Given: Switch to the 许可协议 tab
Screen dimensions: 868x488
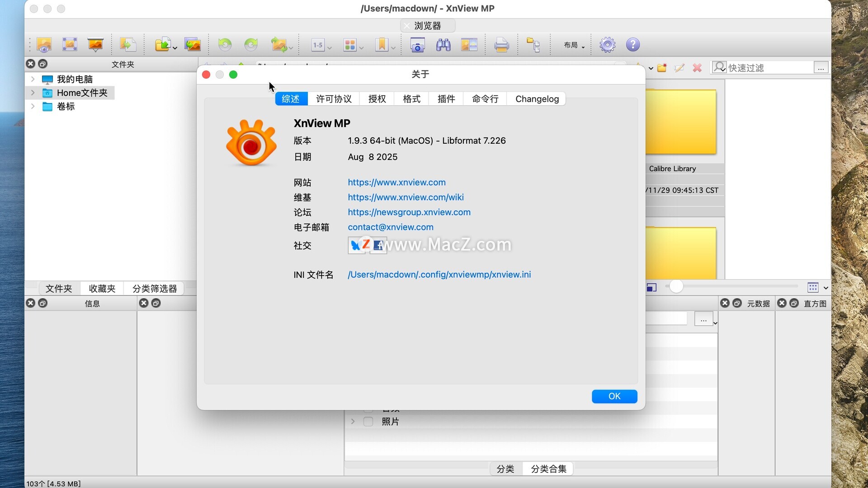Looking at the screenshot, I should click(x=334, y=99).
